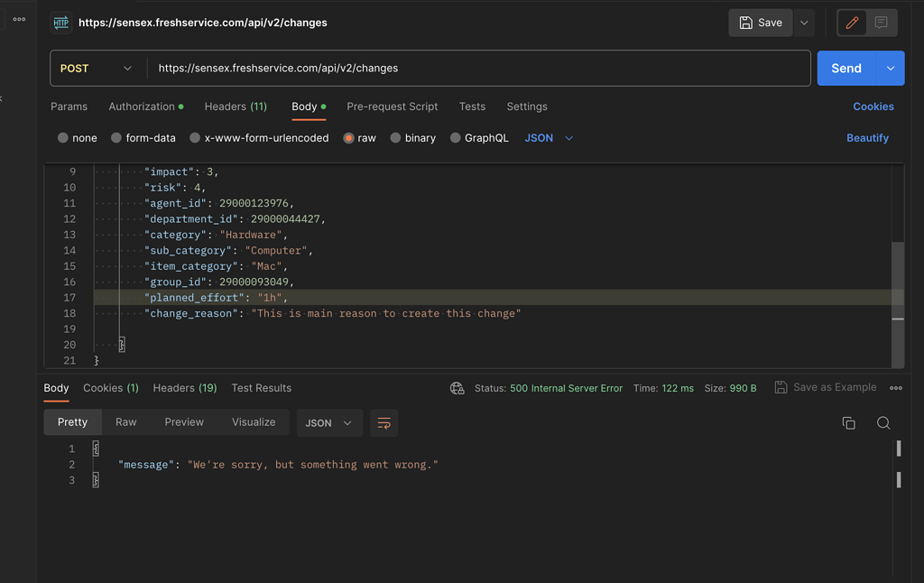
Task: Click the pencil edit icon
Action: click(x=852, y=23)
